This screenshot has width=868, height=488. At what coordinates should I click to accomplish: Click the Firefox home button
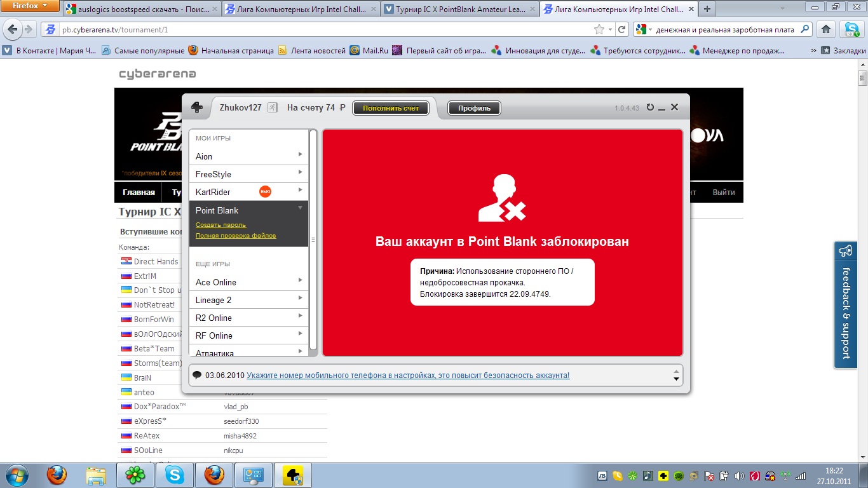tap(826, 29)
